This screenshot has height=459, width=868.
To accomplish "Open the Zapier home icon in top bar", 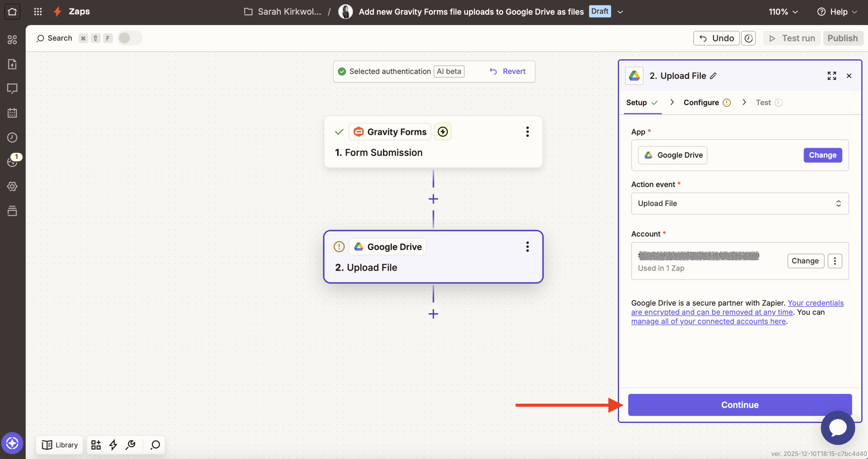I will click(x=12, y=11).
